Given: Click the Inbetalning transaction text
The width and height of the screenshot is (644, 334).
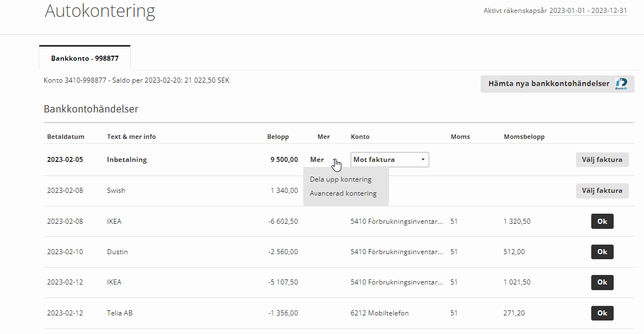Looking at the screenshot, I should pyautogui.click(x=127, y=160).
